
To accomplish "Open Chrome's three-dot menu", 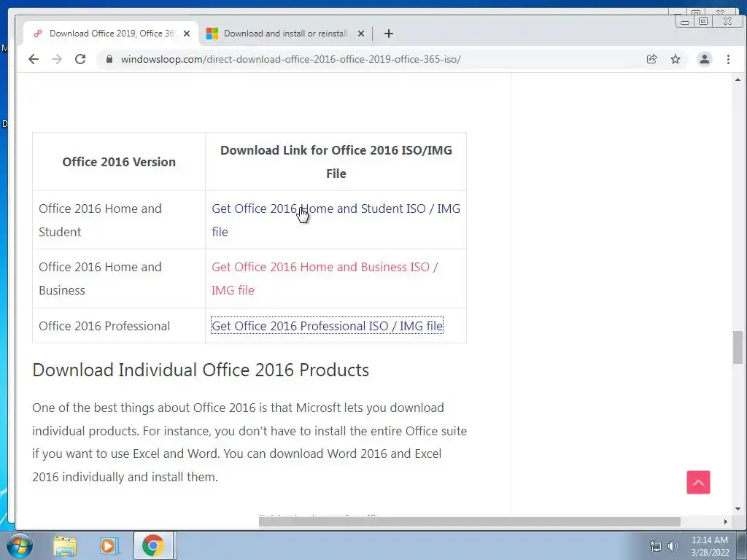I will pos(728,59).
